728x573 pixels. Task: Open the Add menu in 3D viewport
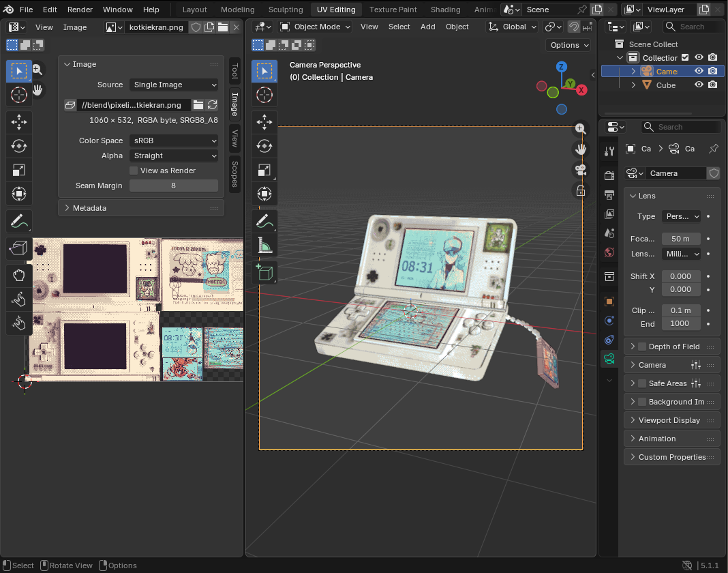coord(427,27)
